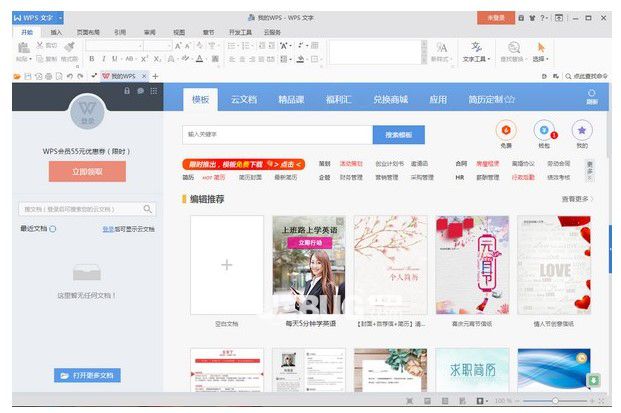This screenshot has width=621, height=413.
Task: Open the blank document thumbnail
Action: (x=227, y=265)
